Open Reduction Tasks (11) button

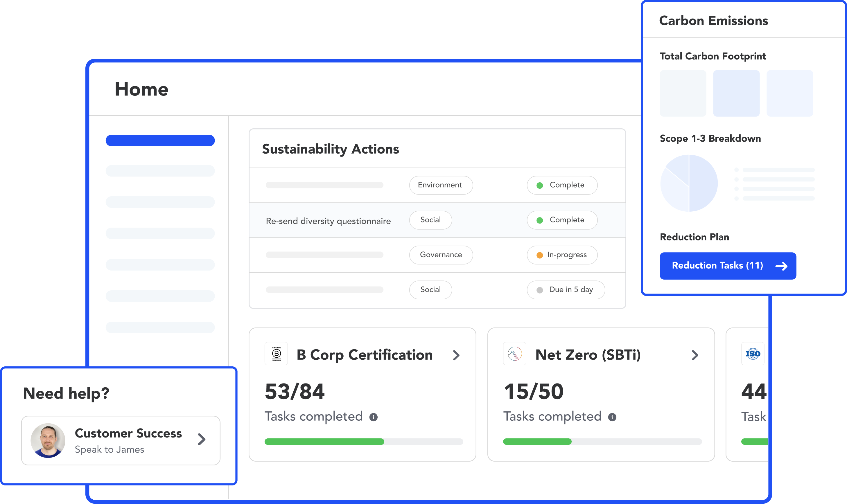[x=717, y=266]
